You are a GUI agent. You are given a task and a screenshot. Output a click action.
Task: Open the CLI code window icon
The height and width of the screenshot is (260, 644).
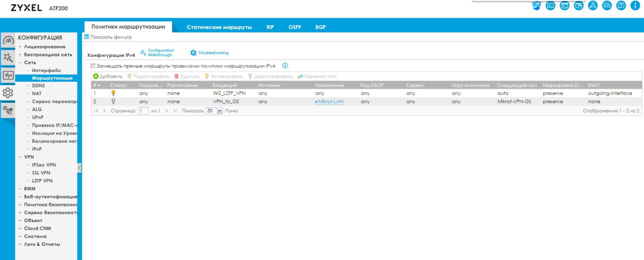click(x=565, y=6)
